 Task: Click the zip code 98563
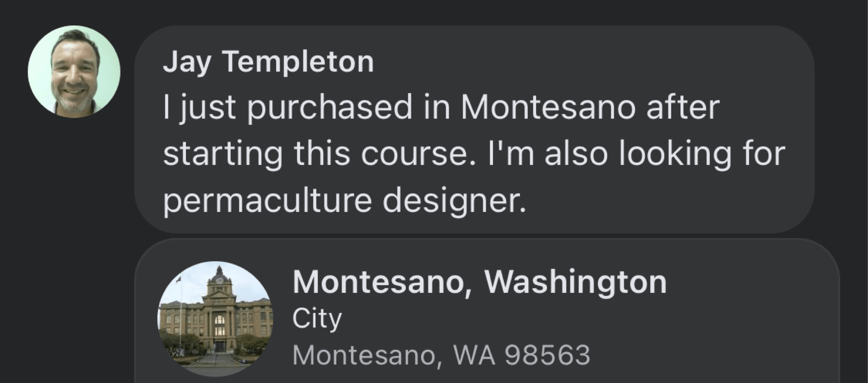547,355
